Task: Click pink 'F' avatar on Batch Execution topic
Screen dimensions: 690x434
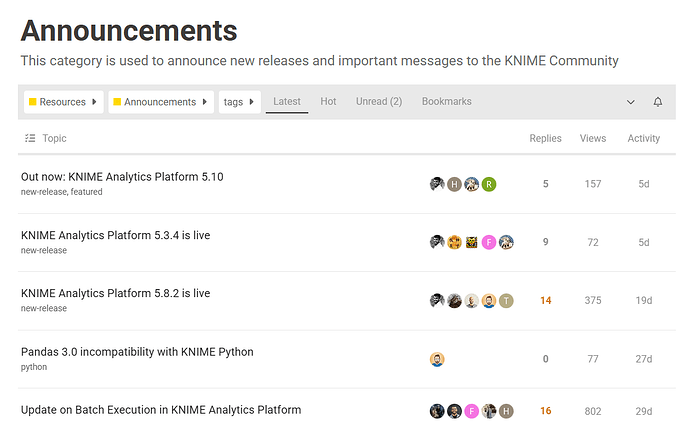Action: click(x=471, y=411)
